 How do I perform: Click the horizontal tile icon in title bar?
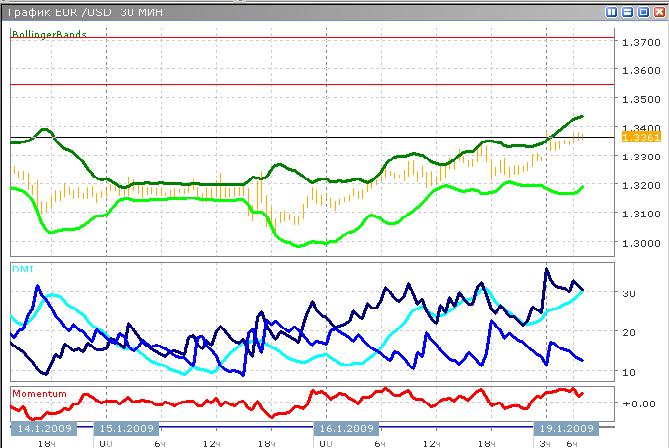(627, 12)
